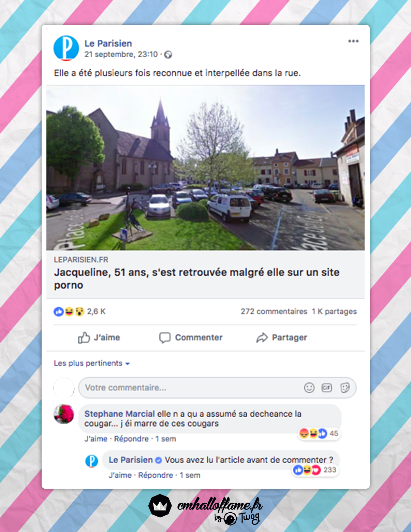Open the post reactions summary 2,6 K
Viewport: 411px width, 532px height.
pos(79,311)
